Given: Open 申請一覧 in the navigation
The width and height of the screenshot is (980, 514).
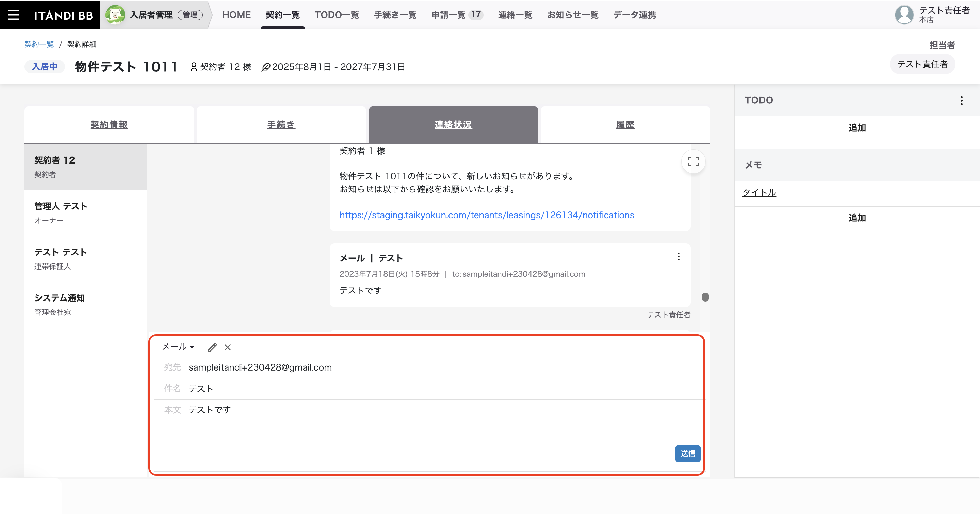Looking at the screenshot, I should click(x=448, y=15).
